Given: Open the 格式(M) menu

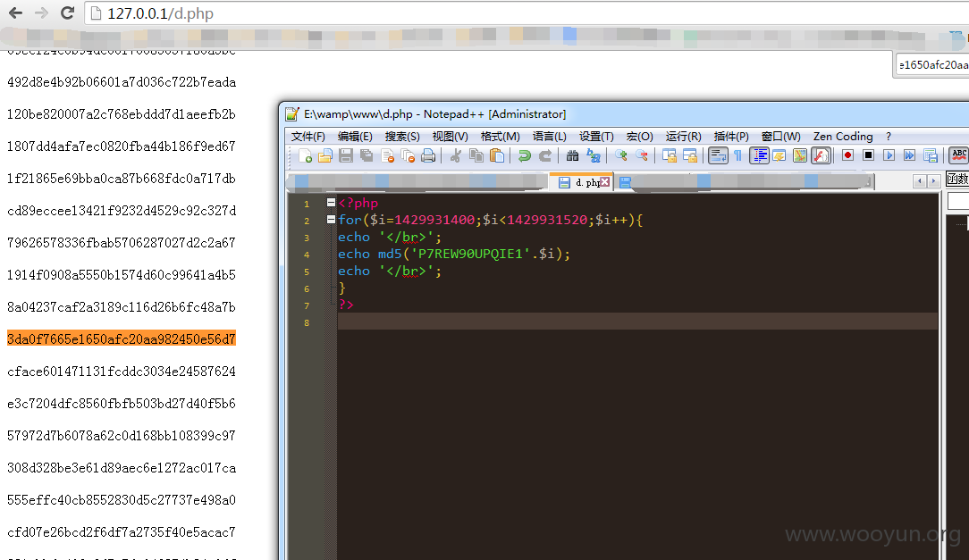Looking at the screenshot, I should click(x=500, y=137).
